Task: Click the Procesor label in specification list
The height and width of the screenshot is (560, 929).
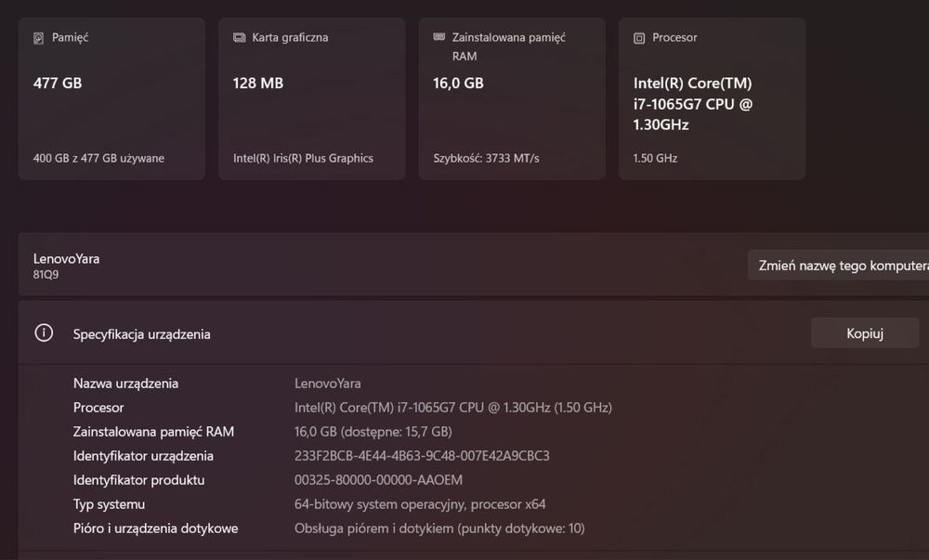Action: coord(98,408)
